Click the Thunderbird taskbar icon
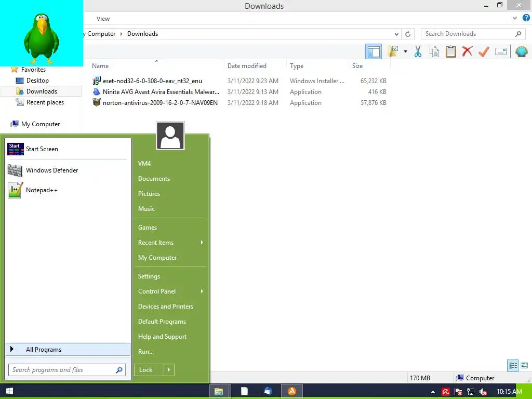This screenshot has height=399, width=532. tap(268, 391)
